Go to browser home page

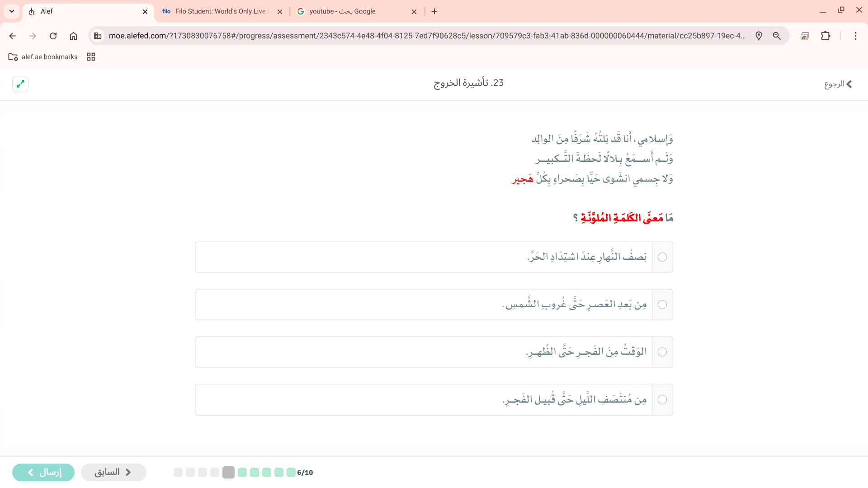click(x=73, y=36)
